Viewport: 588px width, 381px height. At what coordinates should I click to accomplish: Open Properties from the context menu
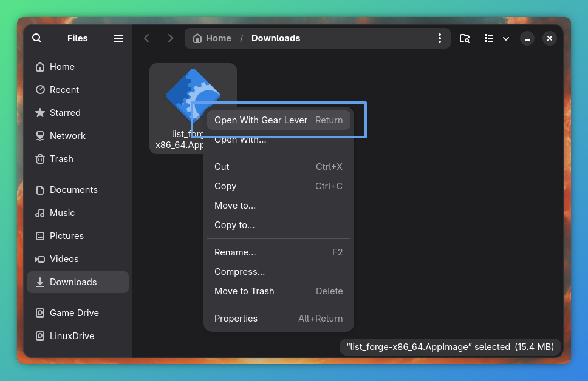coord(279,319)
